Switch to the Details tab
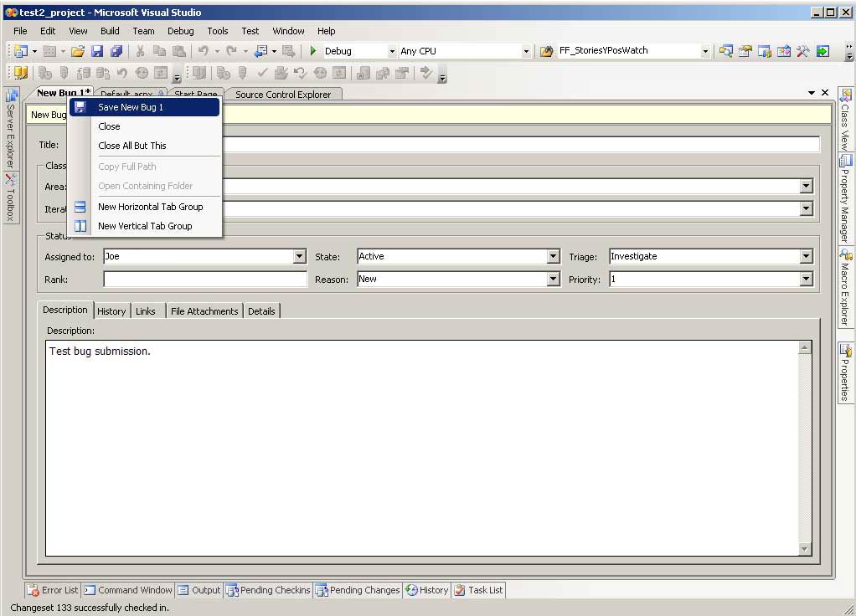The width and height of the screenshot is (856, 616). tap(261, 311)
